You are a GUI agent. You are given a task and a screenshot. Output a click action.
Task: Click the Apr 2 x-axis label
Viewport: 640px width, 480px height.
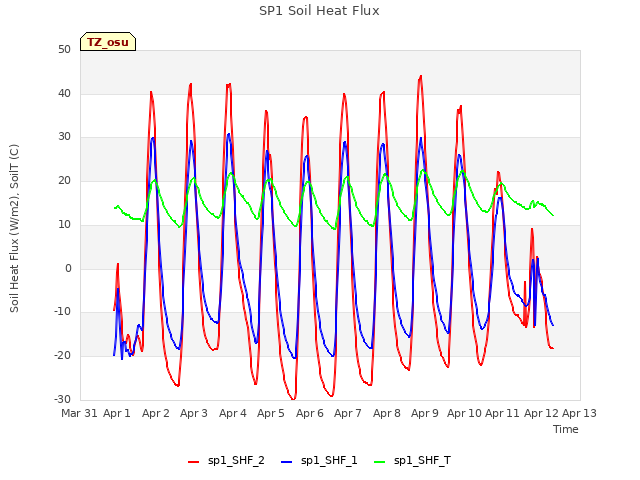(x=156, y=413)
